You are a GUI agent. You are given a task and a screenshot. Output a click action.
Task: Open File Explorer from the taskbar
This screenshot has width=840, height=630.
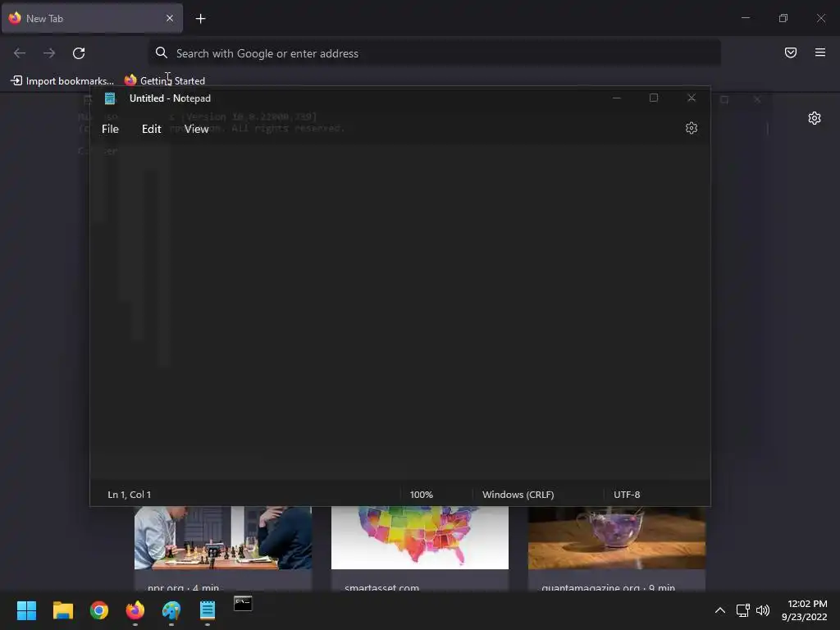point(62,610)
